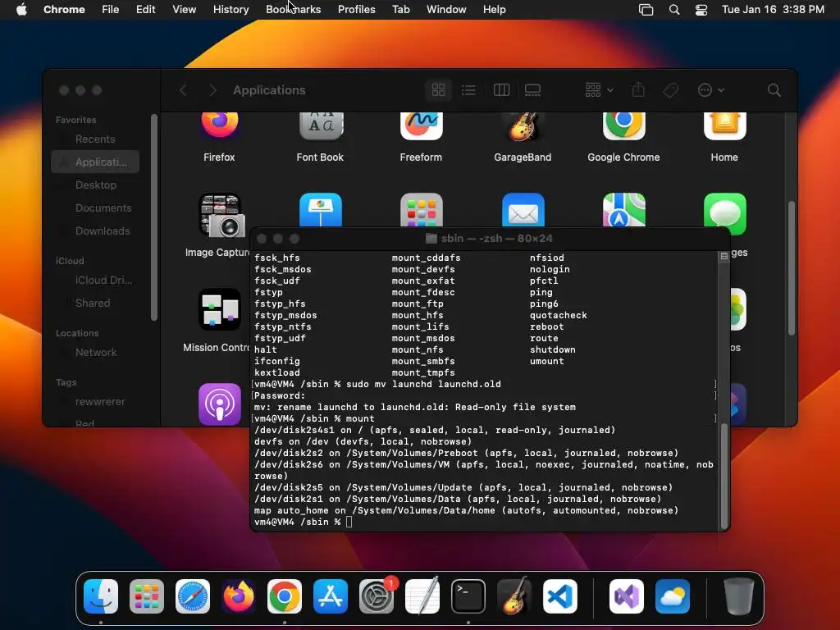Switch Finder to column view
The height and width of the screenshot is (630, 840).
pyautogui.click(x=501, y=90)
